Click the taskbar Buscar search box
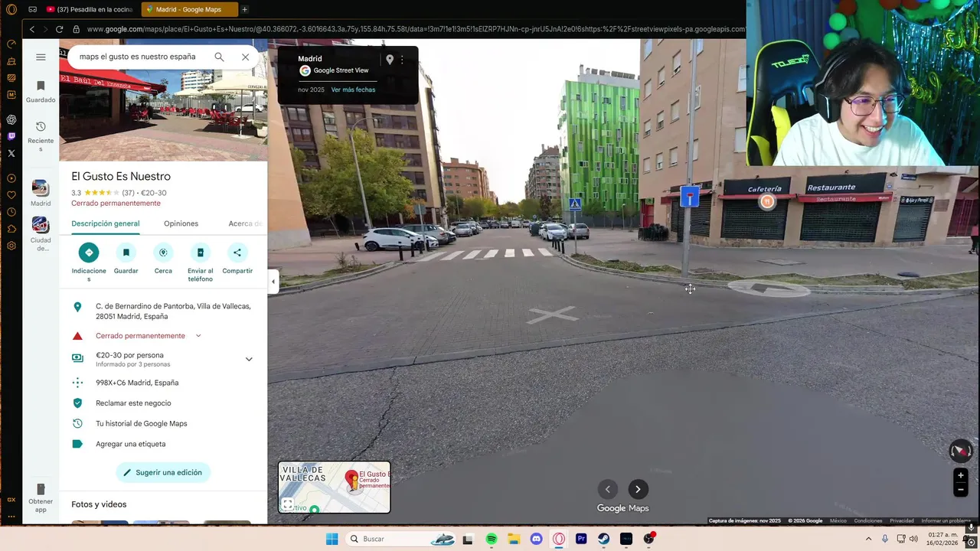Image resolution: width=980 pixels, height=551 pixels. 400,539
